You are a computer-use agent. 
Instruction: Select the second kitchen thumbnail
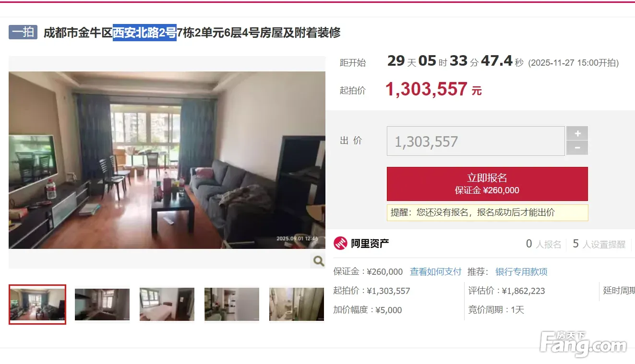[x=102, y=304]
